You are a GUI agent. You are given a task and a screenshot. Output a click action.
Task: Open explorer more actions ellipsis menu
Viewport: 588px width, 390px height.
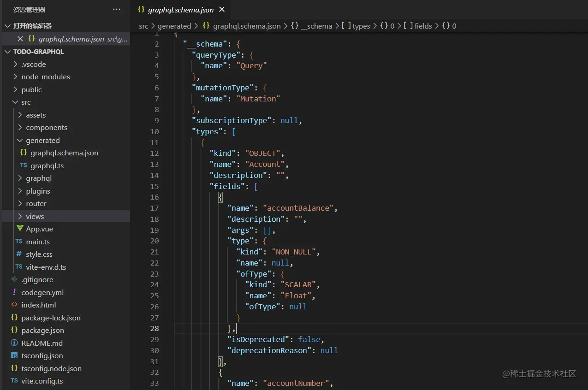(117, 9)
